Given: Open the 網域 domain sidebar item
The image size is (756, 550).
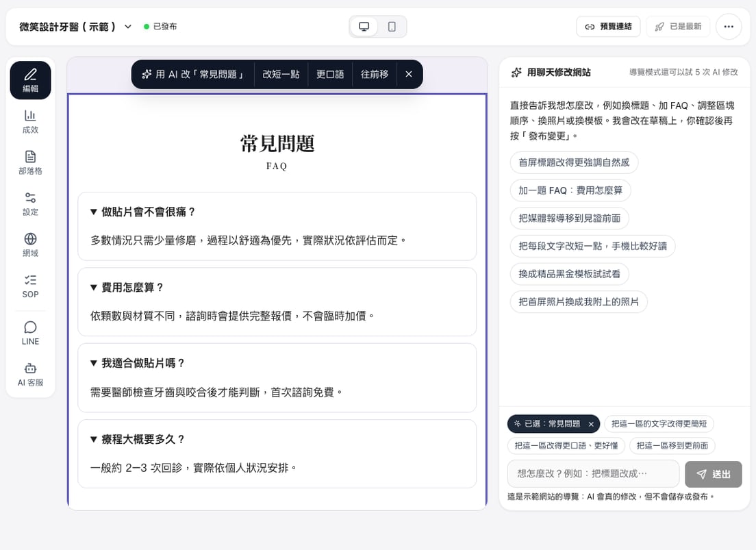Looking at the screenshot, I should point(30,245).
